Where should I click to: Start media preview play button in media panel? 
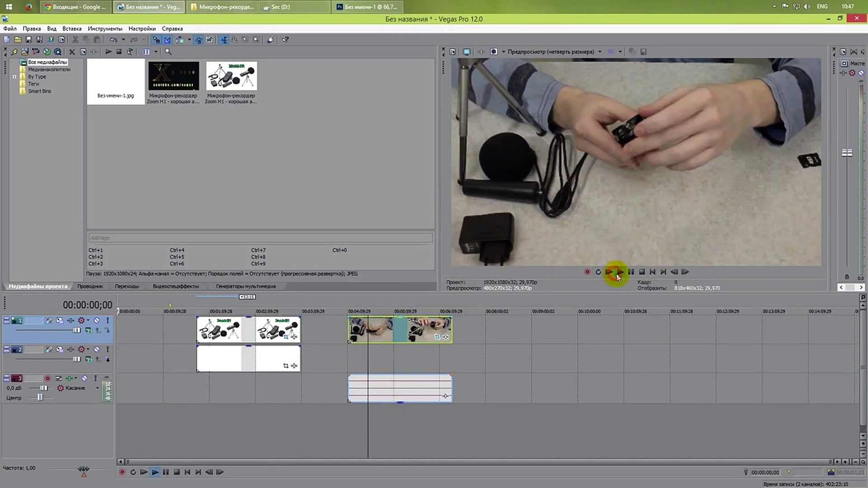click(108, 52)
